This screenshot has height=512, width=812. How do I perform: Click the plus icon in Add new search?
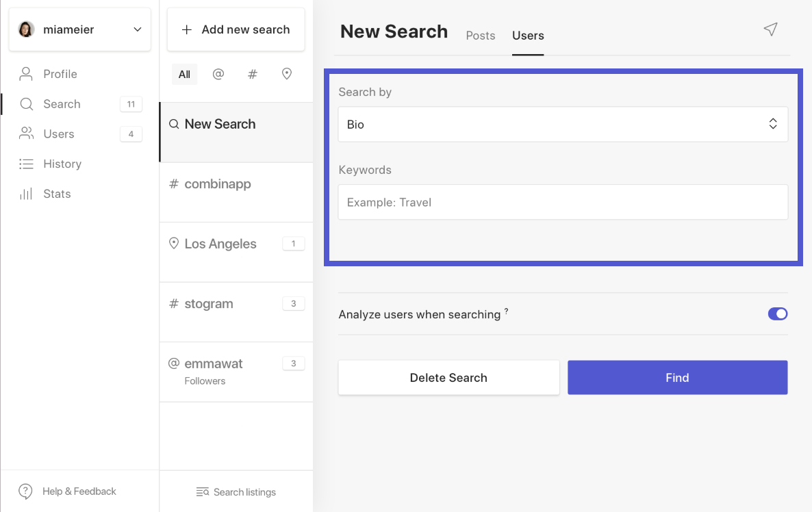point(187,29)
